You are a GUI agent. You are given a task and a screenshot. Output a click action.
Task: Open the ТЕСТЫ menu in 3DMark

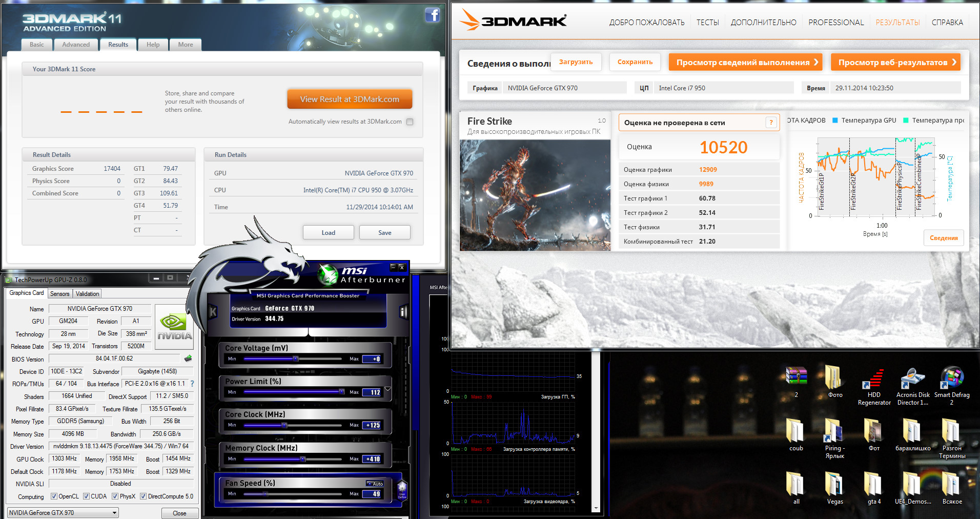click(707, 23)
